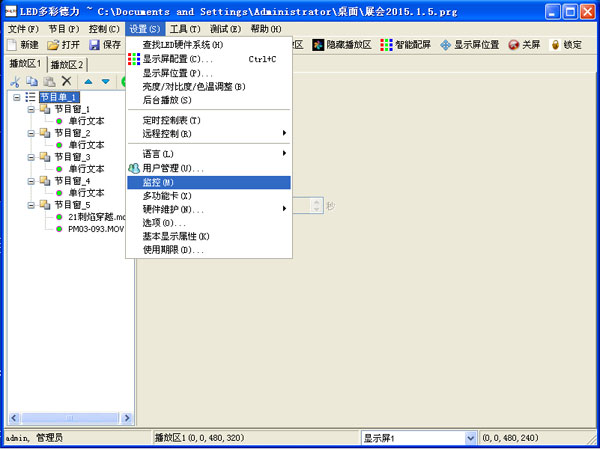Click the move up arrow icon
Image resolution: width=600 pixels, height=449 pixels.
point(88,81)
